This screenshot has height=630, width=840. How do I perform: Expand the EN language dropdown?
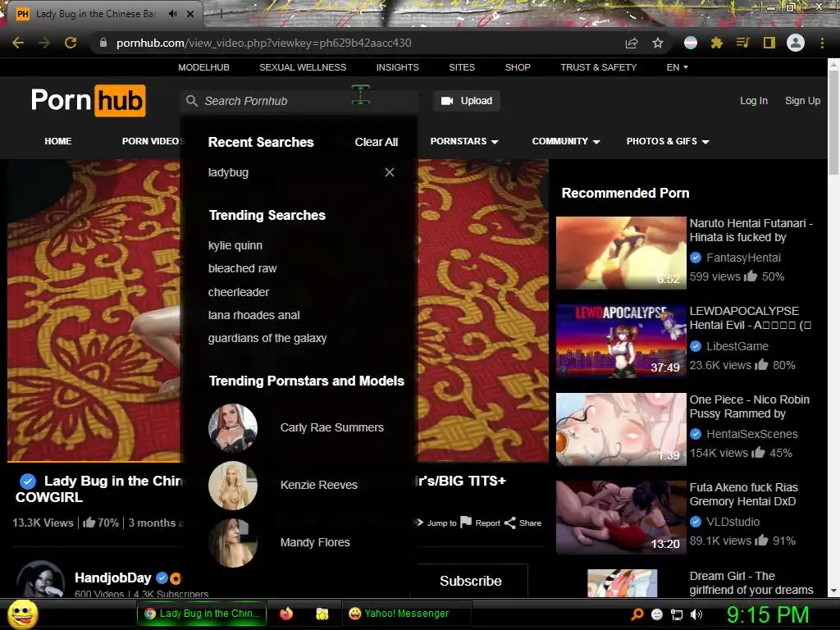(x=677, y=67)
